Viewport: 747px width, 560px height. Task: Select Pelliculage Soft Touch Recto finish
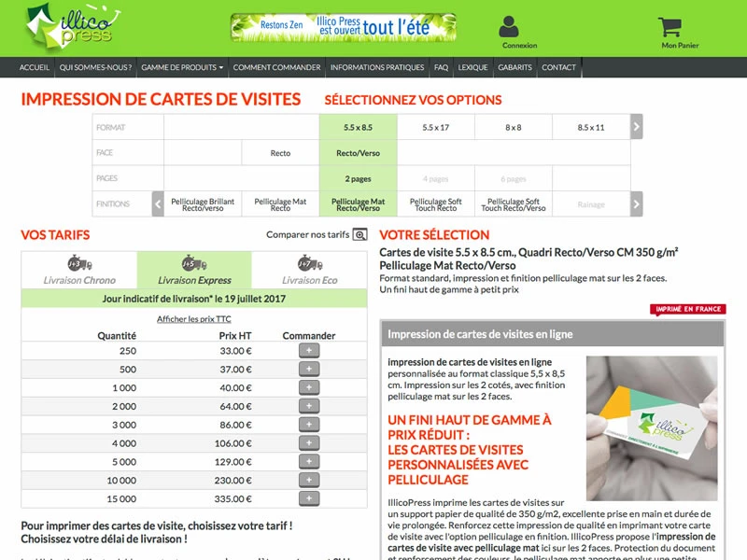[436, 204]
